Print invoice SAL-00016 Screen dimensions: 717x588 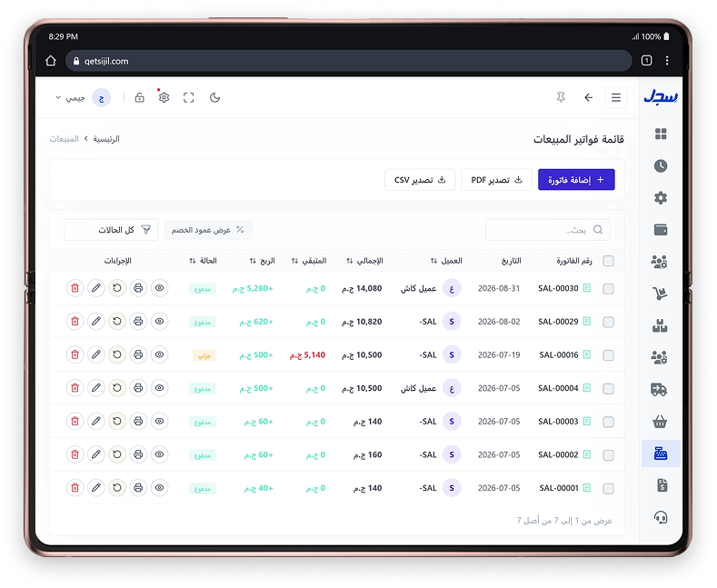138,354
